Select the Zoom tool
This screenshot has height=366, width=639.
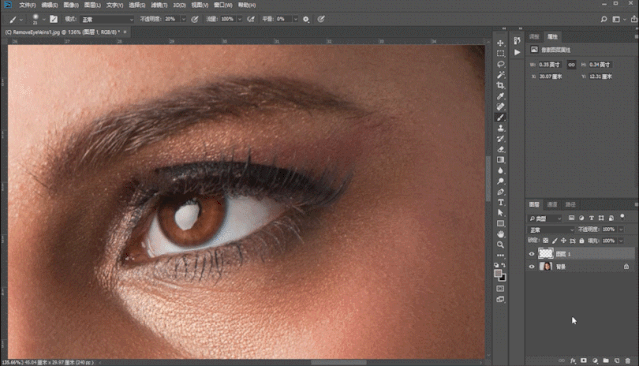pos(500,245)
